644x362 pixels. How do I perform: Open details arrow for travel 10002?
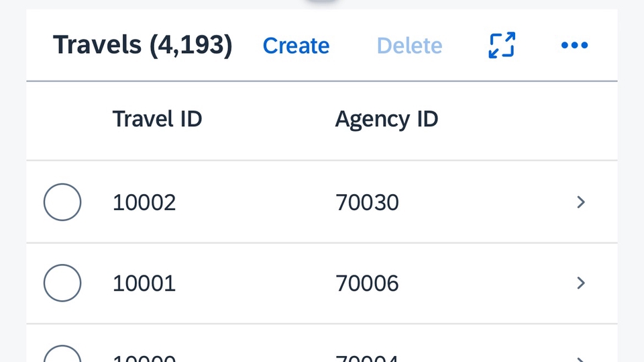(x=581, y=202)
